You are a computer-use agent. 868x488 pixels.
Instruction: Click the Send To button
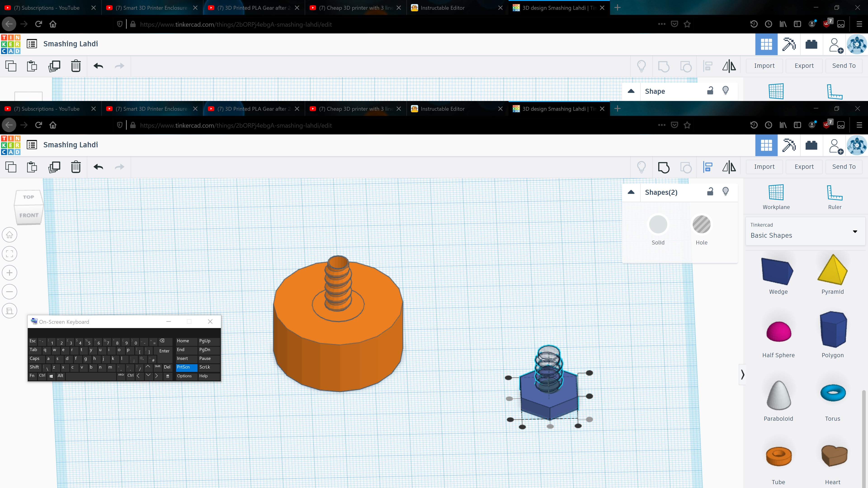(844, 167)
